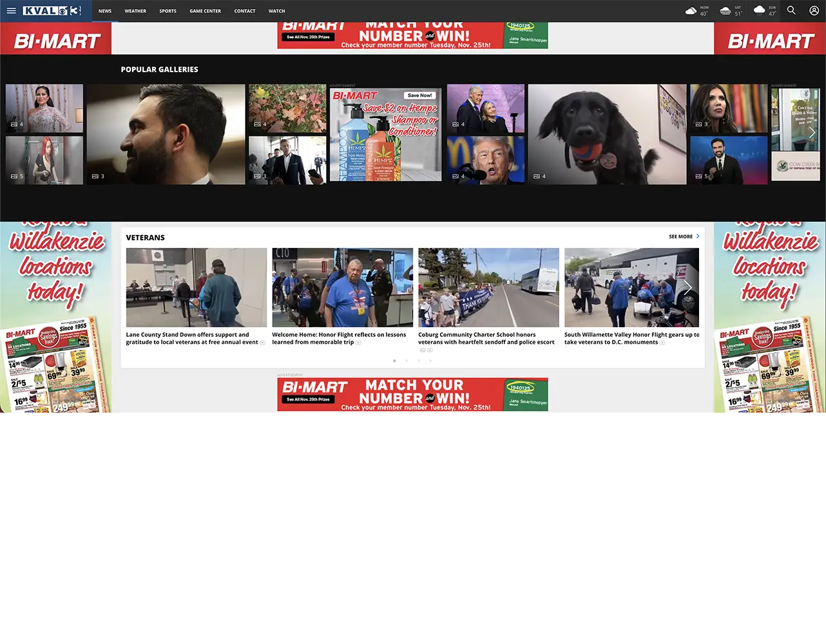Click the Bi-Mart banner ad below the Veterans section
Viewport: 826px width, 644px height.
413,395
